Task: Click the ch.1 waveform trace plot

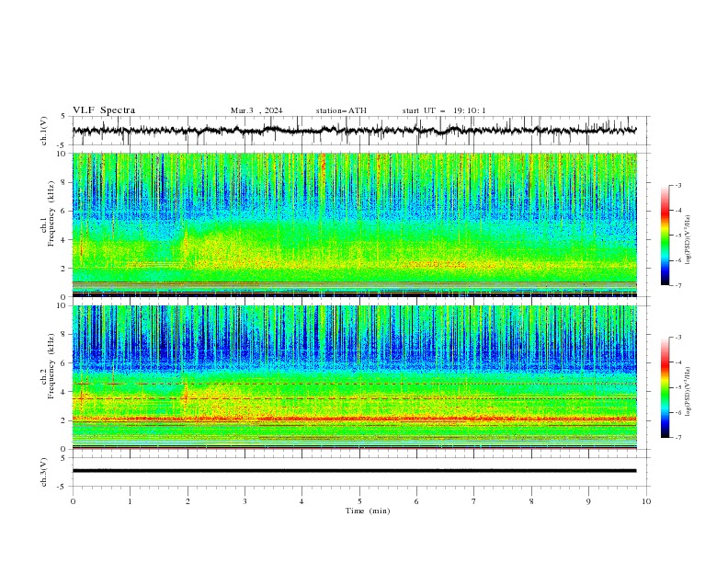Action: [x=354, y=131]
